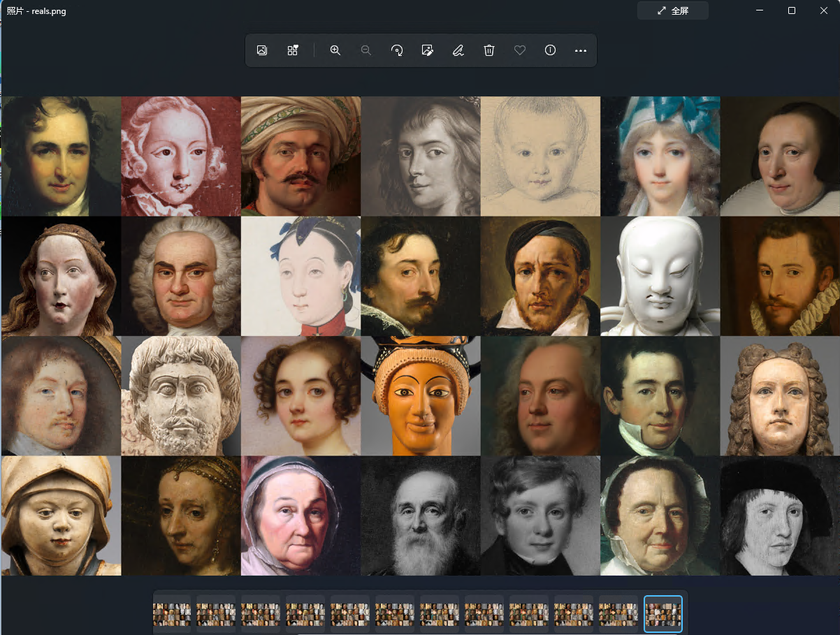This screenshot has width=840, height=635.
Task: Open the three-dot more options menu
Action: (x=581, y=50)
